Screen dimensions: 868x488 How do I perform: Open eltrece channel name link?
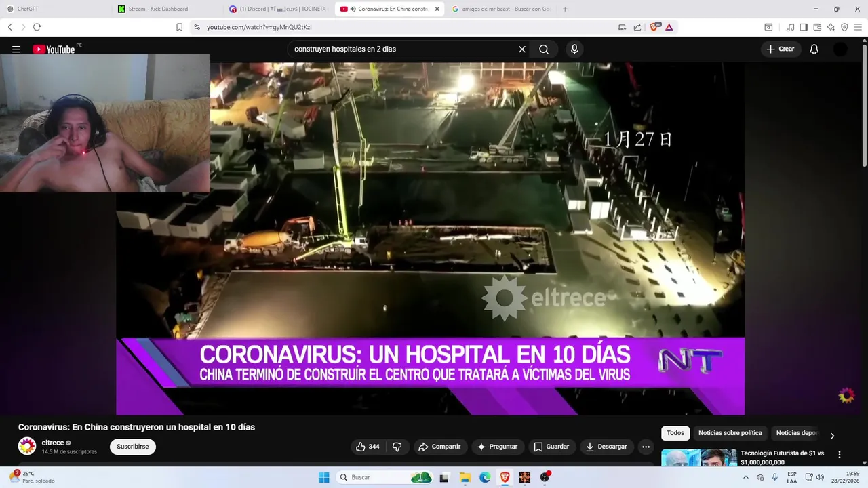tap(53, 443)
